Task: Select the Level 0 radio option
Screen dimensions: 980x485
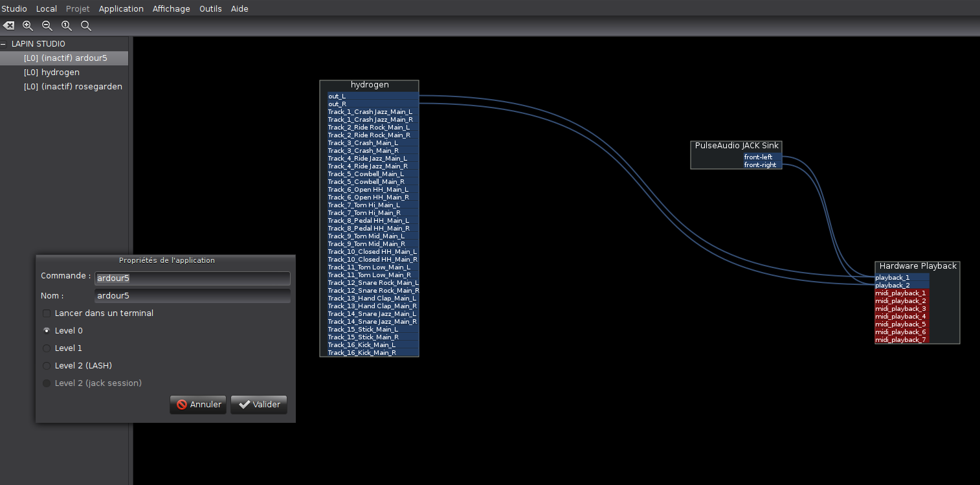Action: [47, 331]
